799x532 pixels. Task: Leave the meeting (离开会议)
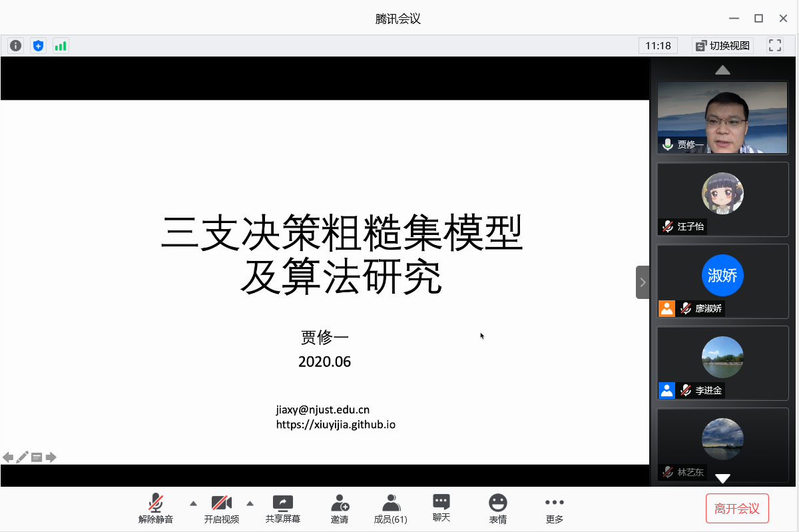[737, 509]
